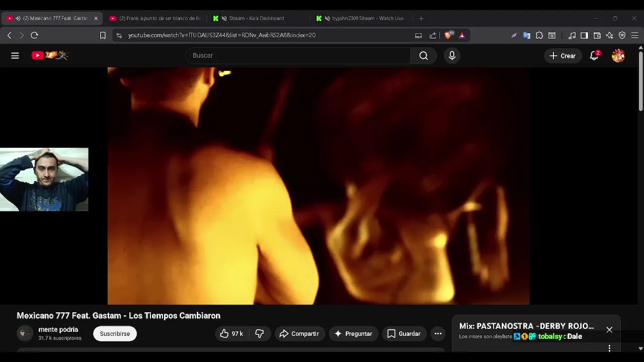The height and width of the screenshot is (362, 644).
Task: Reload the current page
Action: click(x=34, y=35)
